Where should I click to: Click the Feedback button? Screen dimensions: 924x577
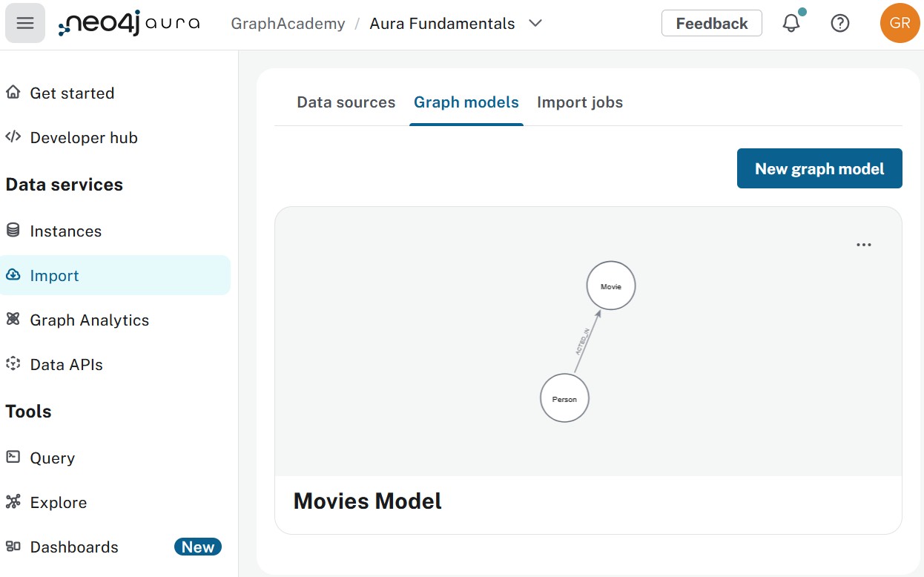(710, 23)
